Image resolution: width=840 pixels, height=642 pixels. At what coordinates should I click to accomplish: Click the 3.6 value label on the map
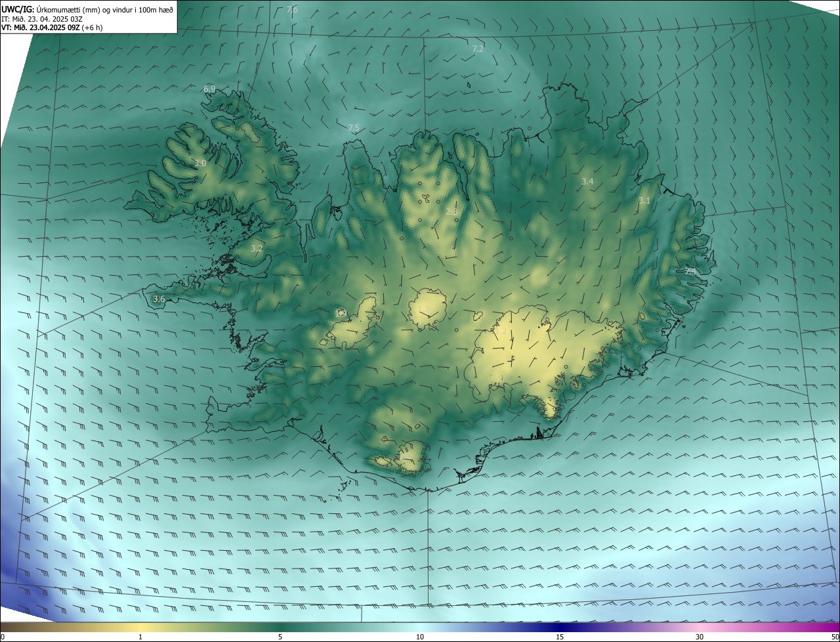tap(159, 299)
